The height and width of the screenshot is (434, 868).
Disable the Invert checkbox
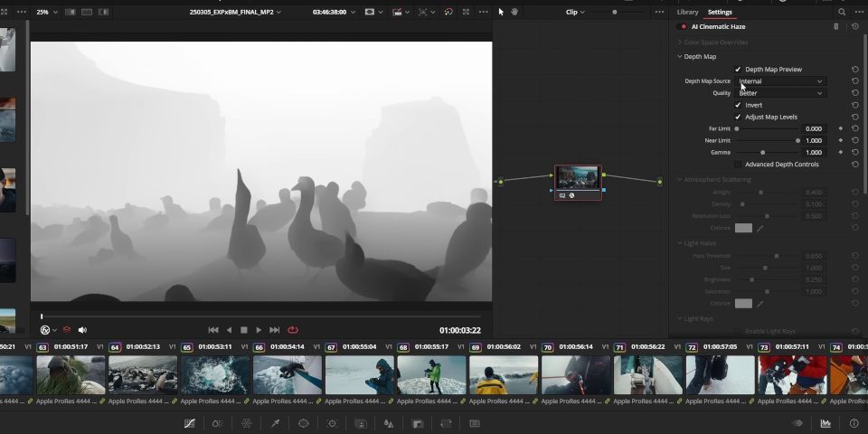click(x=738, y=105)
